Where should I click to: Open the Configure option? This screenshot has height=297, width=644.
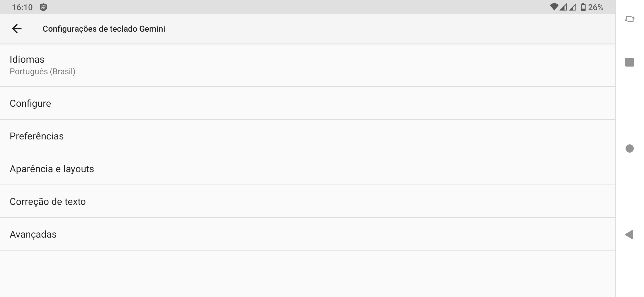(x=30, y=103)
